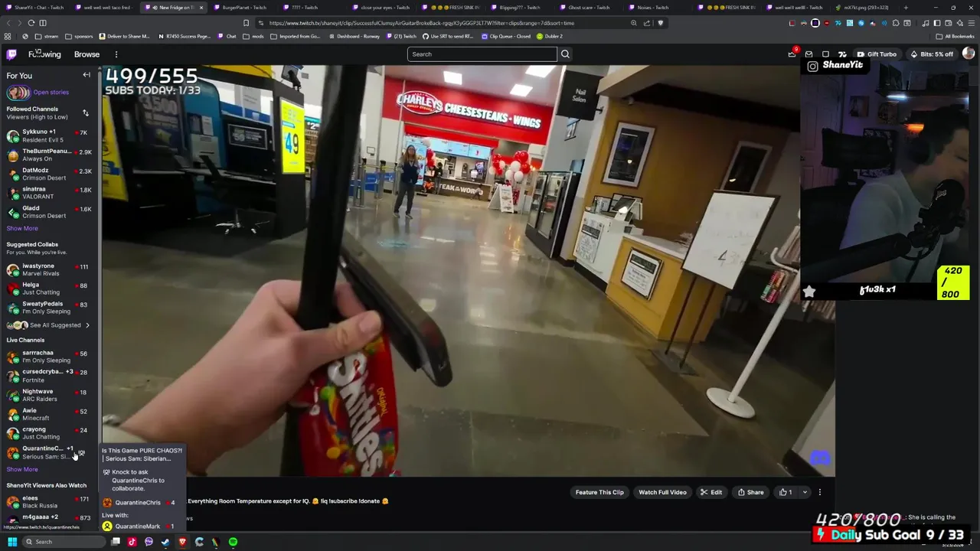980x551 pixels.
Task: Open sinatraa VALORANT channel in sidebar
Action: (x=49, y=193)
